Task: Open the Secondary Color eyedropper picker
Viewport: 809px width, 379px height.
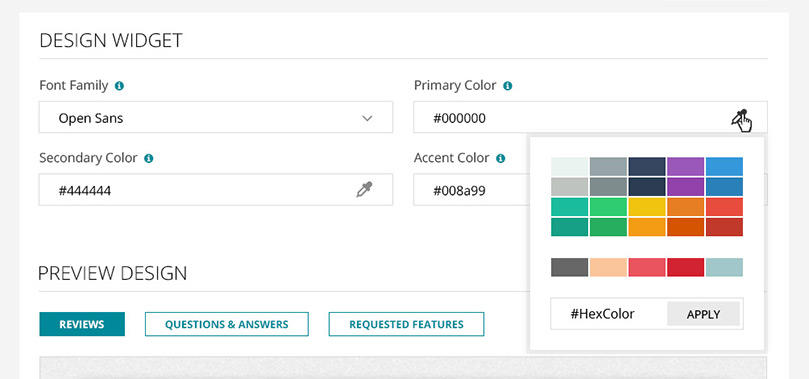Action: tap(364, 190)
